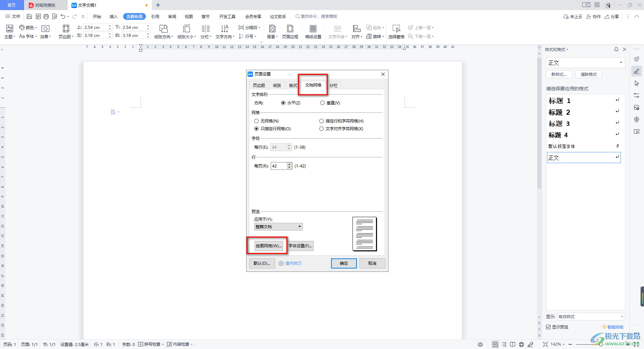Click 每页(R) lines per page field
The width and height of the screenshot is (644, 349).
point(279,166)
